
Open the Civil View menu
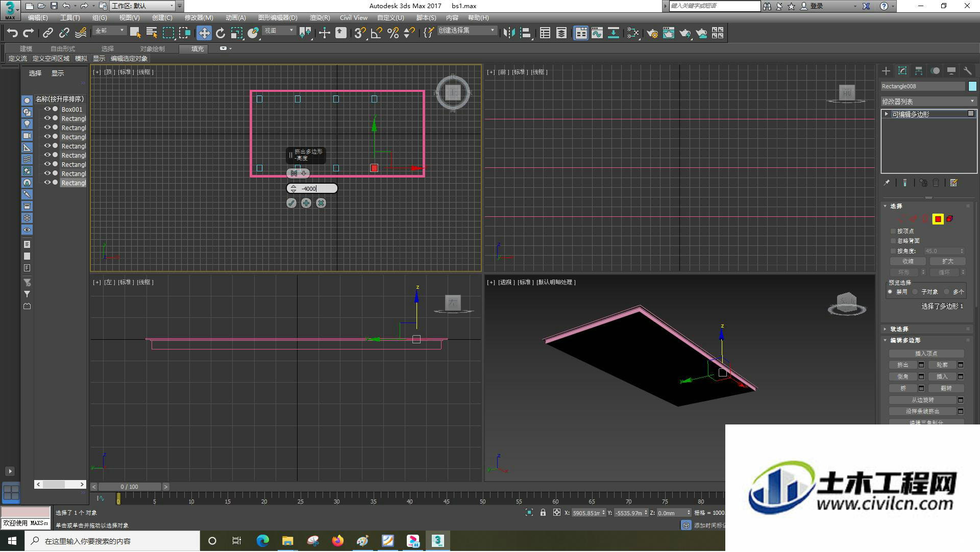[x=354, y=18]
